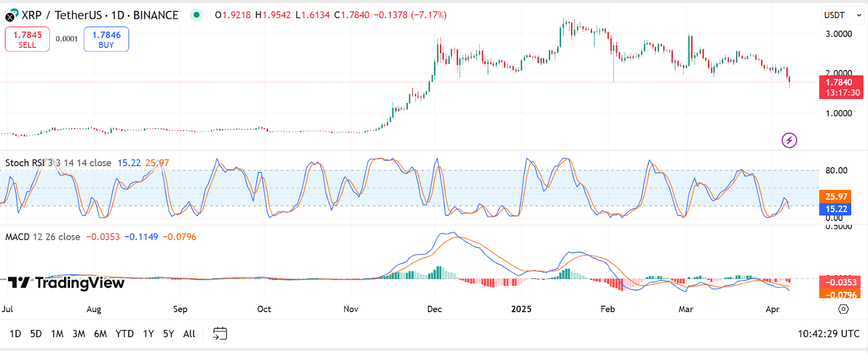Click the Mar time axis label
The height and width of the screenshot is (355, 868).
686,309
